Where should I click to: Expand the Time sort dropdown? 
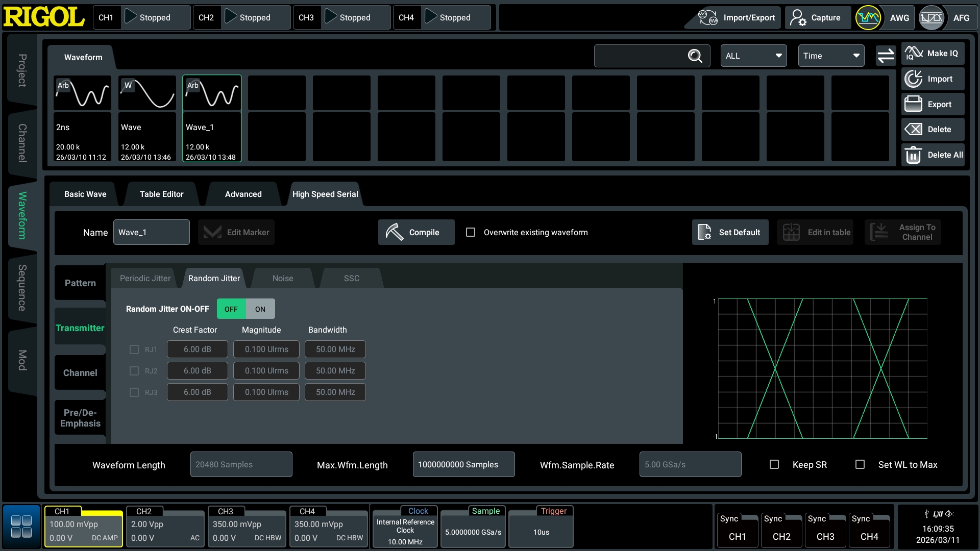tap(831, 56)
